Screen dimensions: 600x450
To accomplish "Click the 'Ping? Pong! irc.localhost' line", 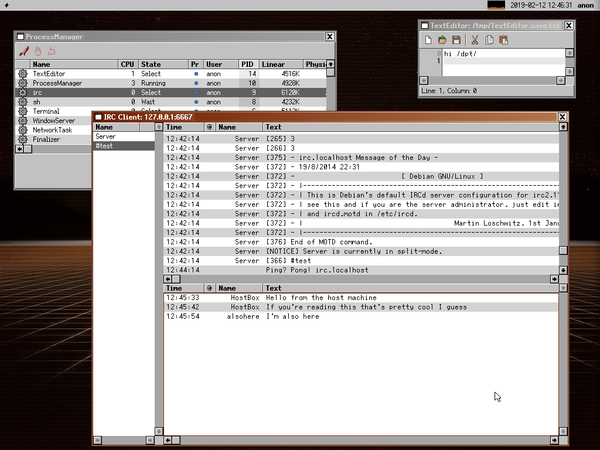I will point(317,270).
